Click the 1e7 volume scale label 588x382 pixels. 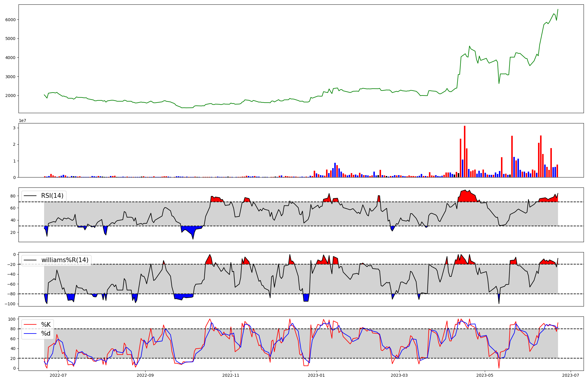[22, 121]
